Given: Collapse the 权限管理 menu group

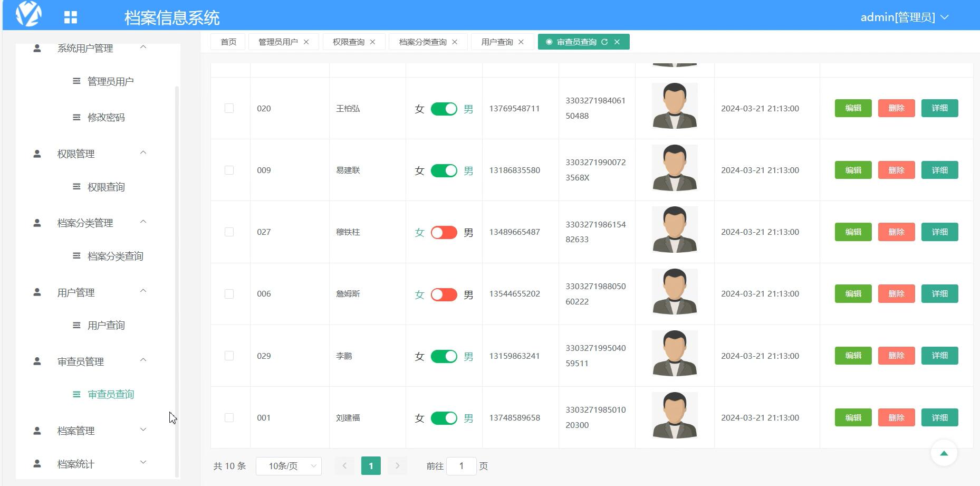Looking at the screenshot, I should tap(143, 153).
